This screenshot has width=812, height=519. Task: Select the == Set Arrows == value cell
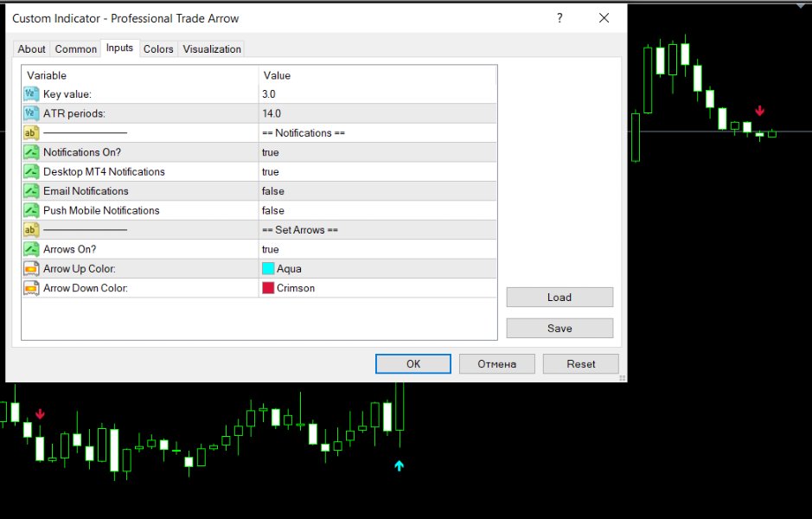point(378,229)
